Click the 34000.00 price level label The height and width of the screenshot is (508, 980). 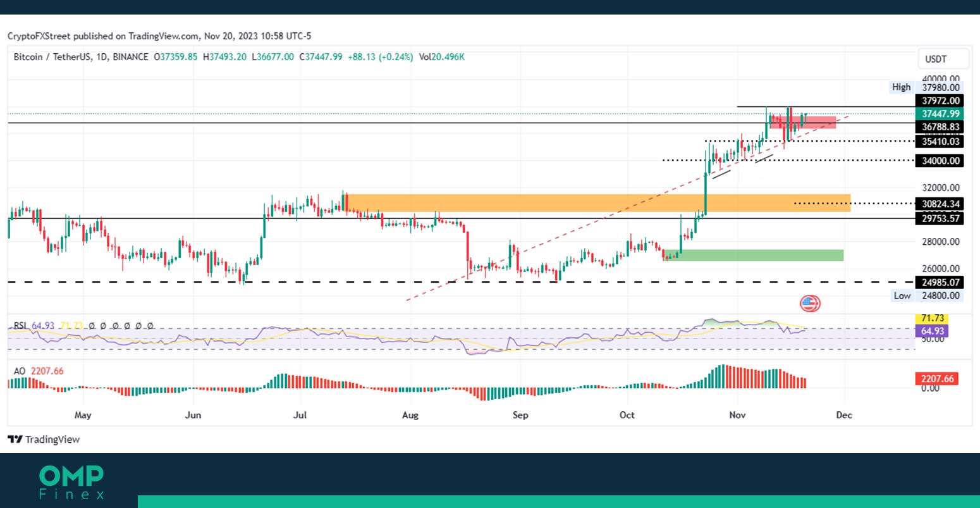pyautogui.click(x=940, y=161)
